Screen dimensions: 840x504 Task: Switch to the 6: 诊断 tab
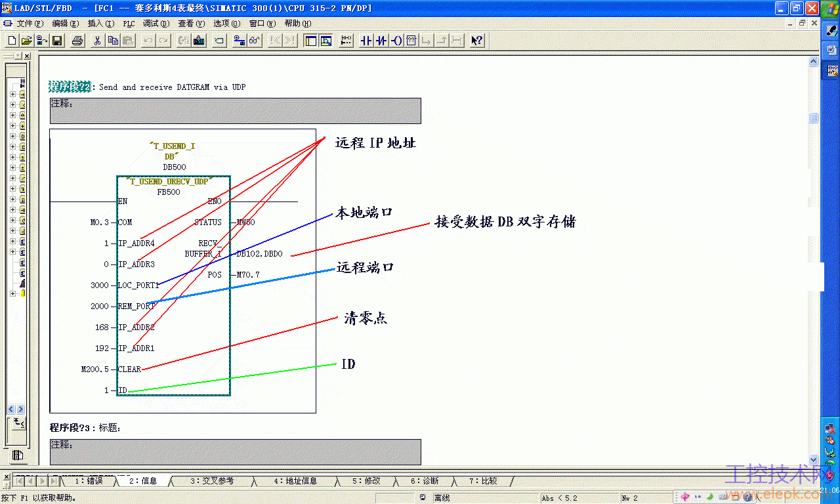click(x=425, y=481)
